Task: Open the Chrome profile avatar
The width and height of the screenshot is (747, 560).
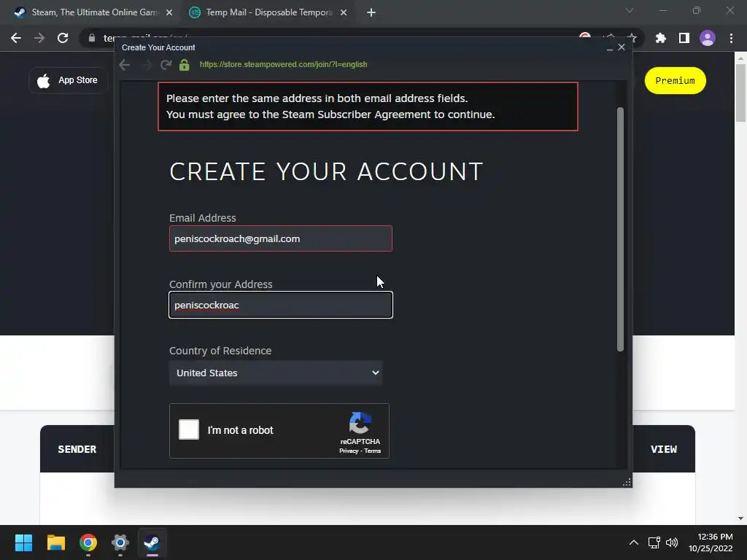Action: click(708, 38)
